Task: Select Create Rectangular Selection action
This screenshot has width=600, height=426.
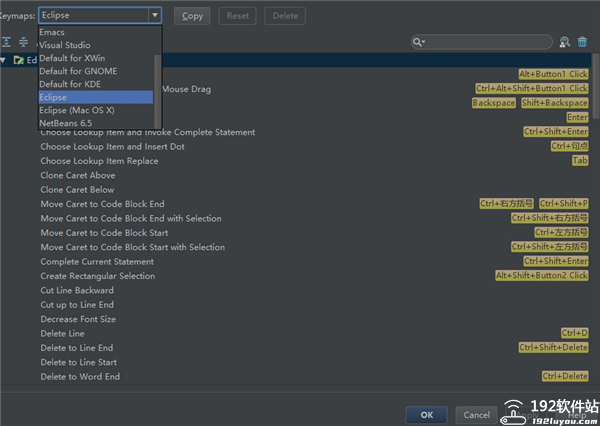Action: (98, 276)
